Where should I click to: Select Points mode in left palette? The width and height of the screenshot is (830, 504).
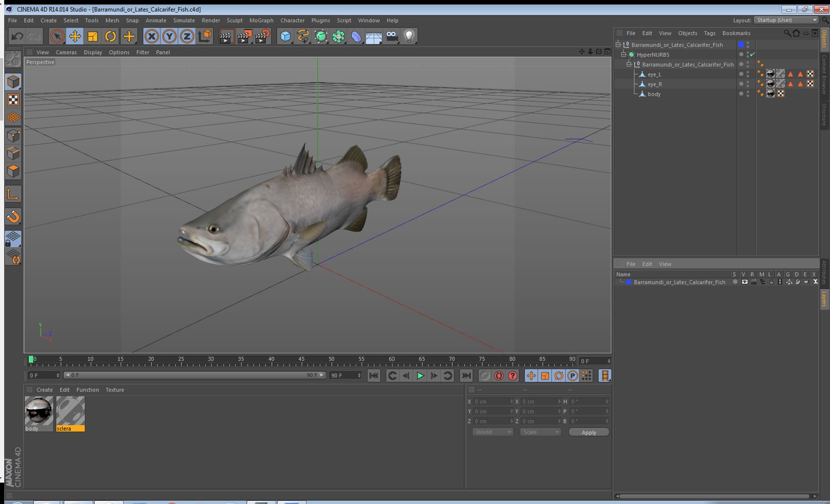pos(13,136)
